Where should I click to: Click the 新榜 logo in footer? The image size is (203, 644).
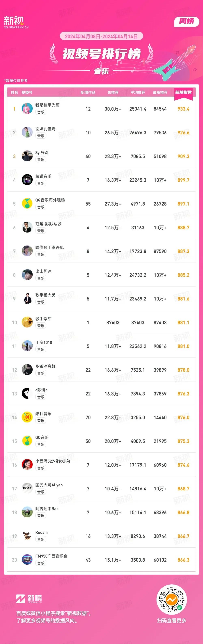(29, 599)
